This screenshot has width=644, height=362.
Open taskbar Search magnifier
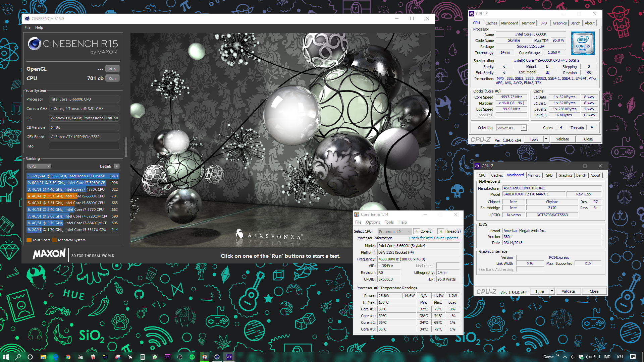18,357
